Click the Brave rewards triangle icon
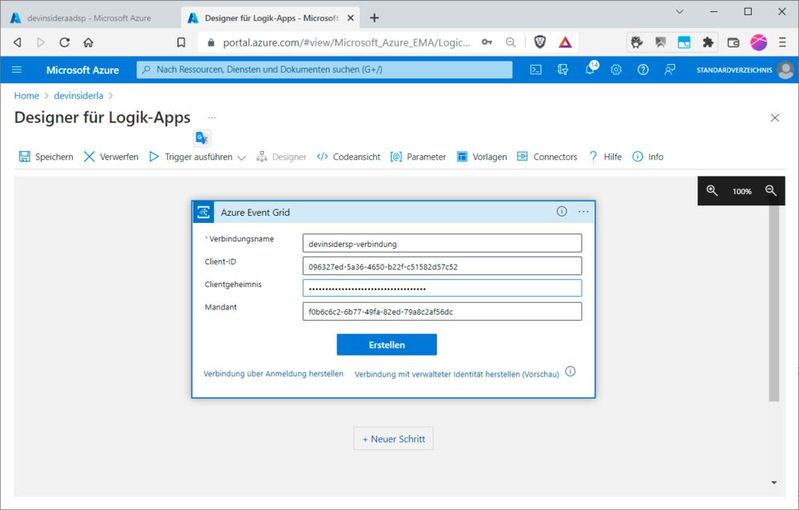 click(x=565, y=42)
